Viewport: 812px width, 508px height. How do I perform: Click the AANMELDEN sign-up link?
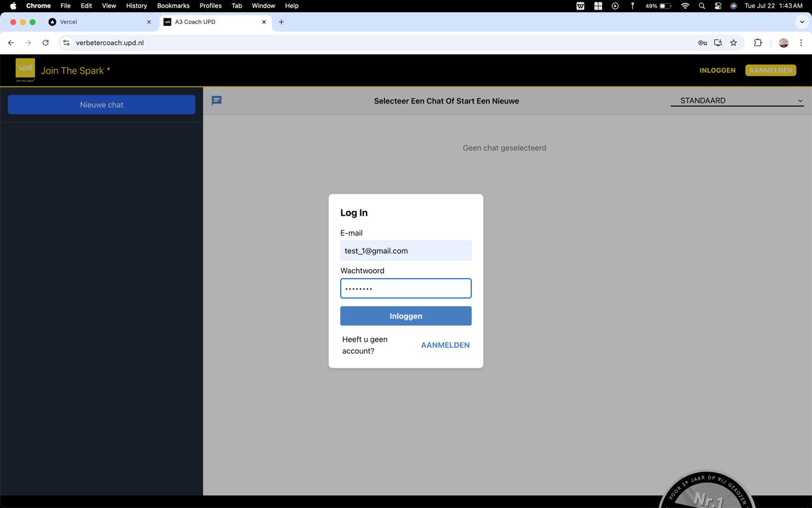[x=445, y=345]
